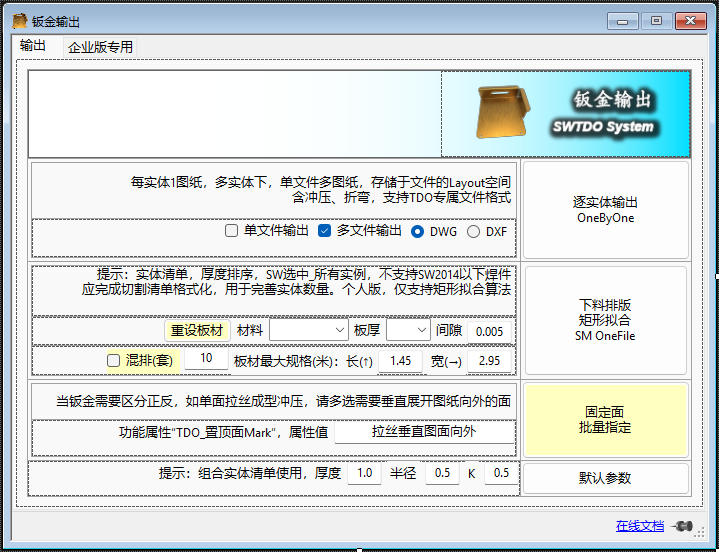The height and width of the screenshot is (552, 719).
Task: Uncheck the 多文件输出 checkbox
Action: pos(324,231)
